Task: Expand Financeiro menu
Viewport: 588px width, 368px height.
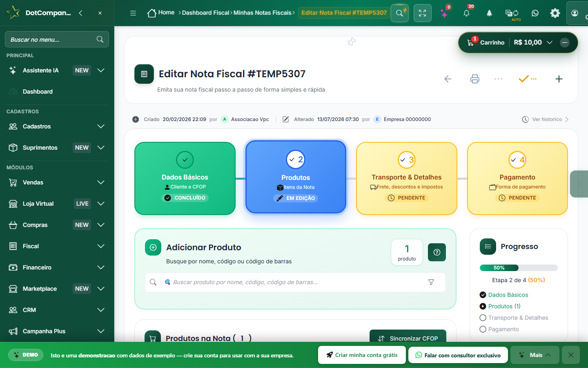Action: click(57, 267)
